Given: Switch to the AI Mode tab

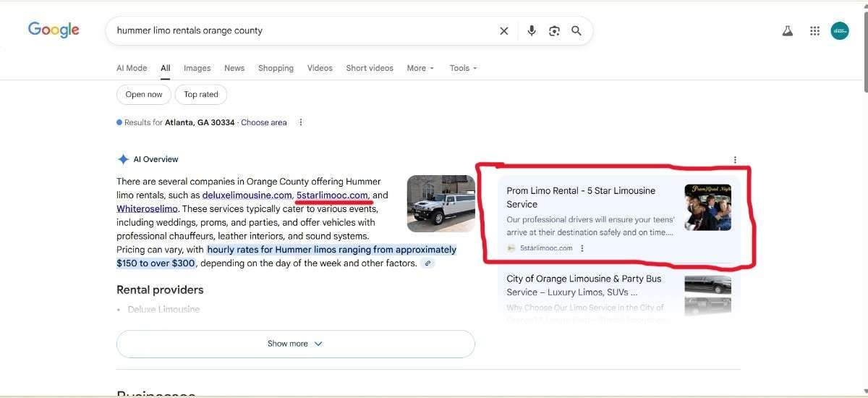Looking at the screenshot, I should 132,68.
